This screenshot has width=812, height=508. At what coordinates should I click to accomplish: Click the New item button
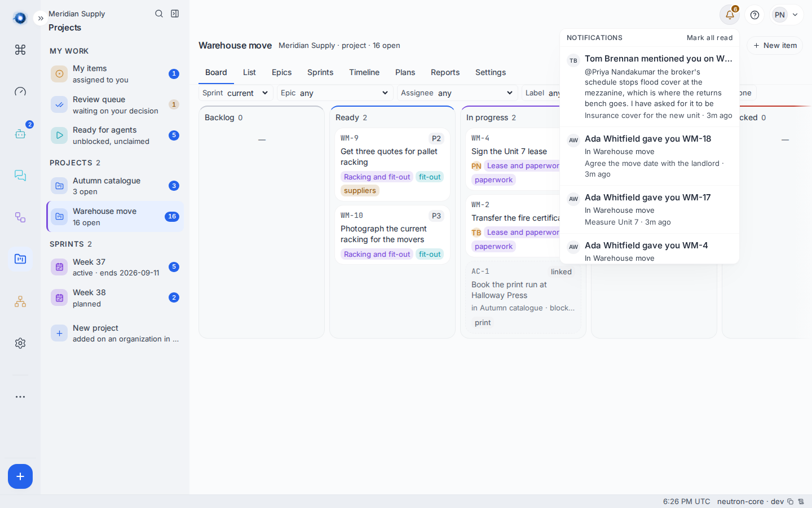[775, 46]
